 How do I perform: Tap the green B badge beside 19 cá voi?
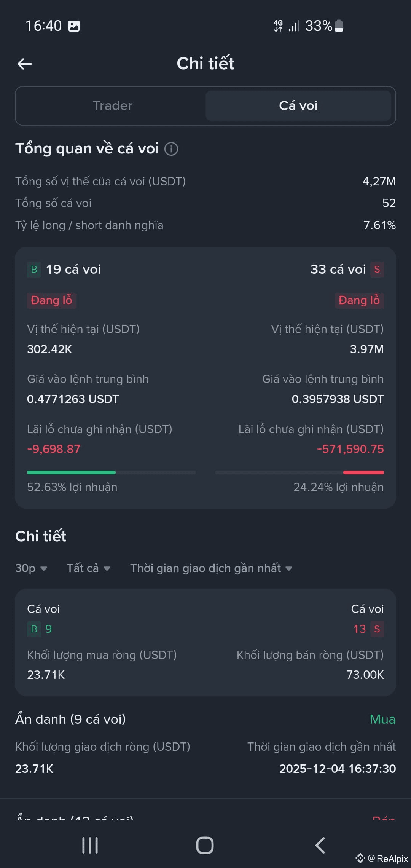[34, 270]
